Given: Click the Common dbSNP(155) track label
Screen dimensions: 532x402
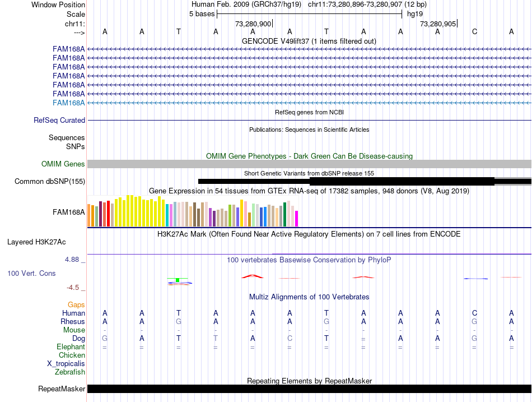Looking at the screenshot, I should [50, 182].
